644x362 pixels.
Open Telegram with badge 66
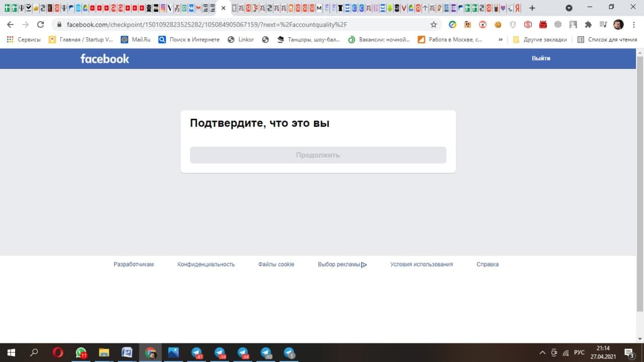click(243, 352)
